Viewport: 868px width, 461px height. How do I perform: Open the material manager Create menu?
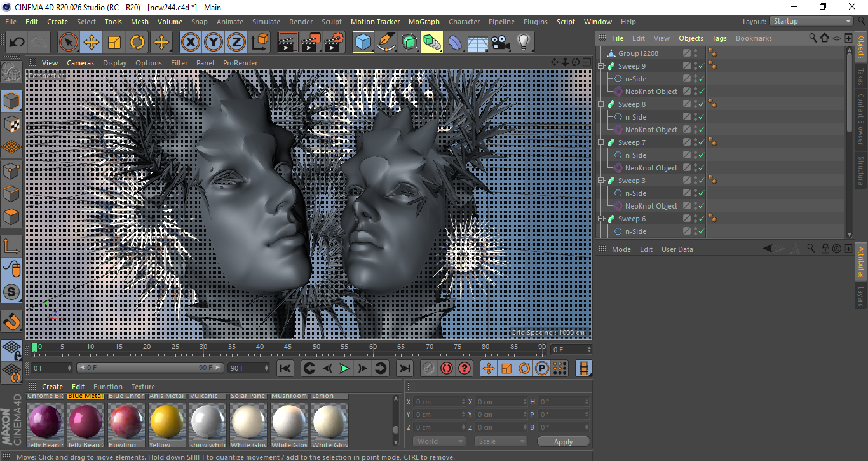point(53,387)
